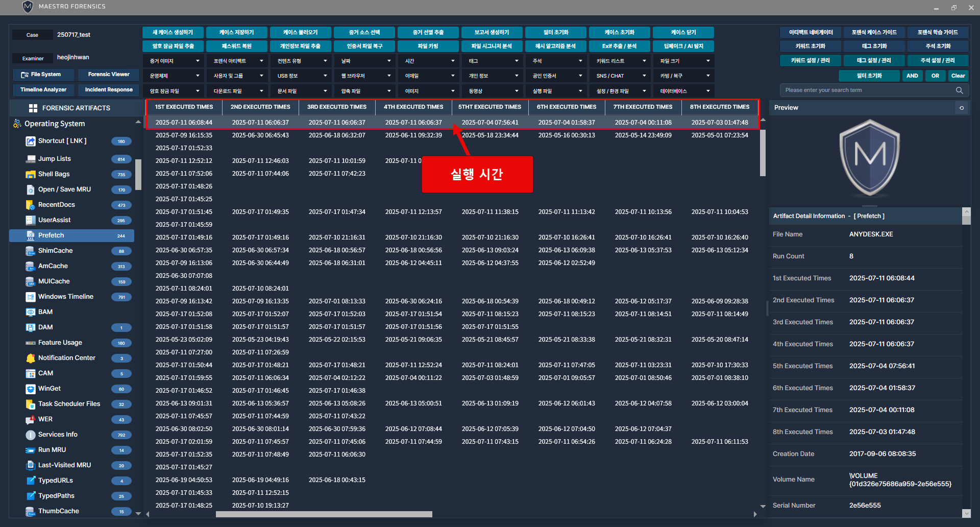Click the Shortcut LNK artifact icon
Viewport: 980px width, 527px height.
pos(30,141)
